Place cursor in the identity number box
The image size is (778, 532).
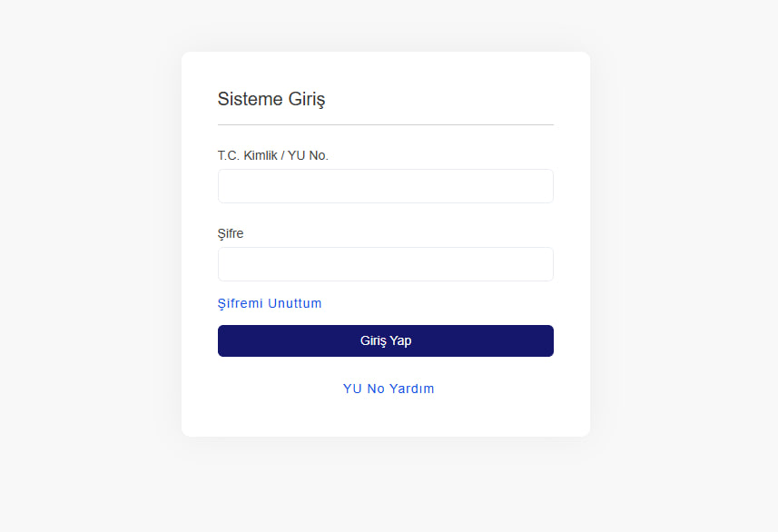pos(385,186)
